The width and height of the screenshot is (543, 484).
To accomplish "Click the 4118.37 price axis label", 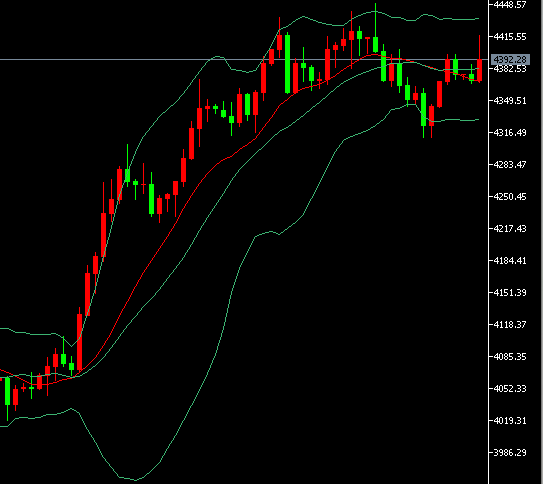I will pyautogui.click(x=510, y=324).
